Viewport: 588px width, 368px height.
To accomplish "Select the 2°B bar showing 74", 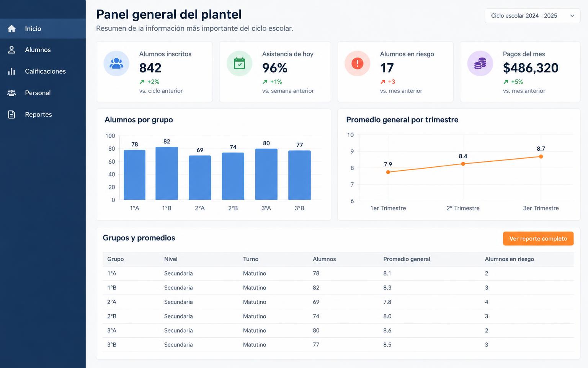I will tap(233, 176).
